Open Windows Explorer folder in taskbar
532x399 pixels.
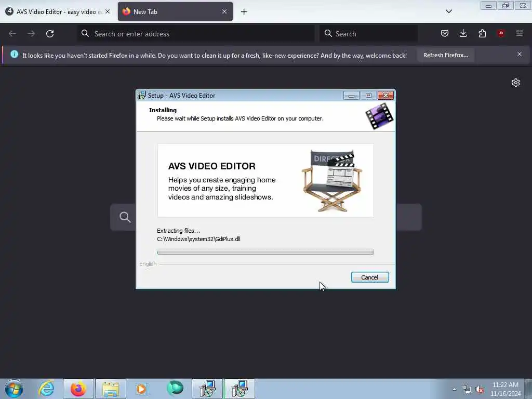[111, 389]
